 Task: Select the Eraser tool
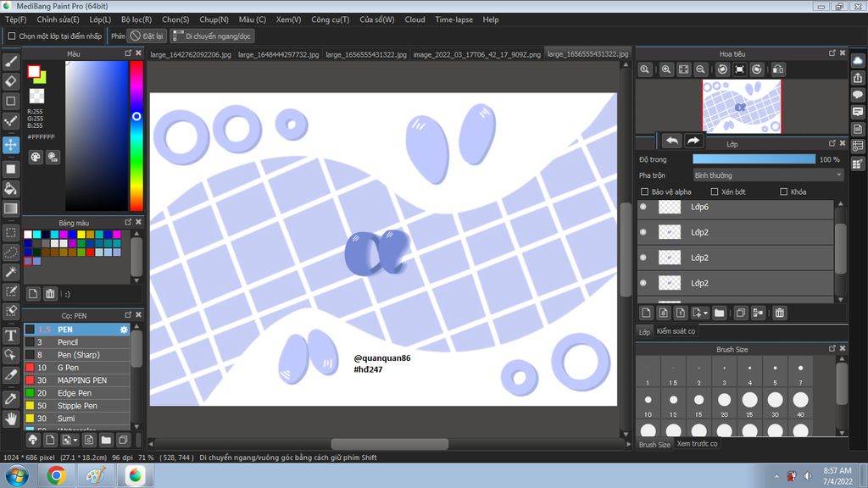[10, 81]
